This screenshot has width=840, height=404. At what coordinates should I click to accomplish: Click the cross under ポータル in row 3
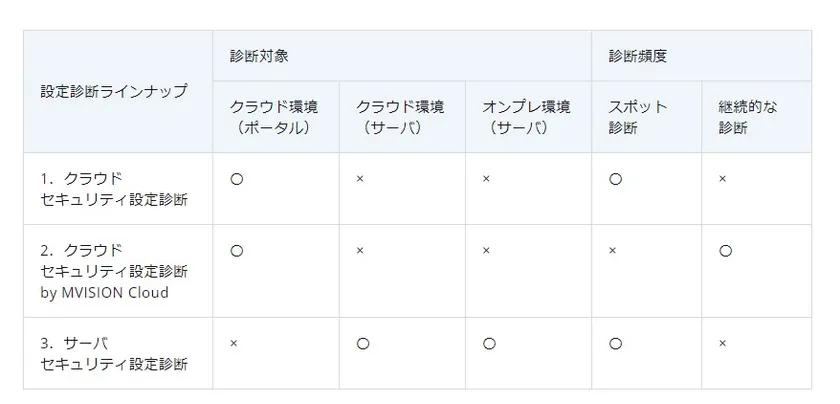pyautogui.click(x=234, y=343)
